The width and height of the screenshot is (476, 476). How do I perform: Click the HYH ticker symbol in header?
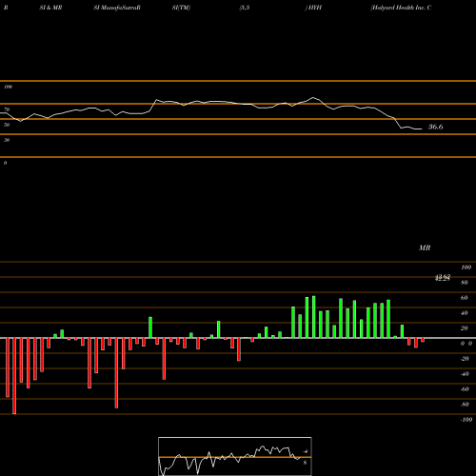tap(314, 8)
